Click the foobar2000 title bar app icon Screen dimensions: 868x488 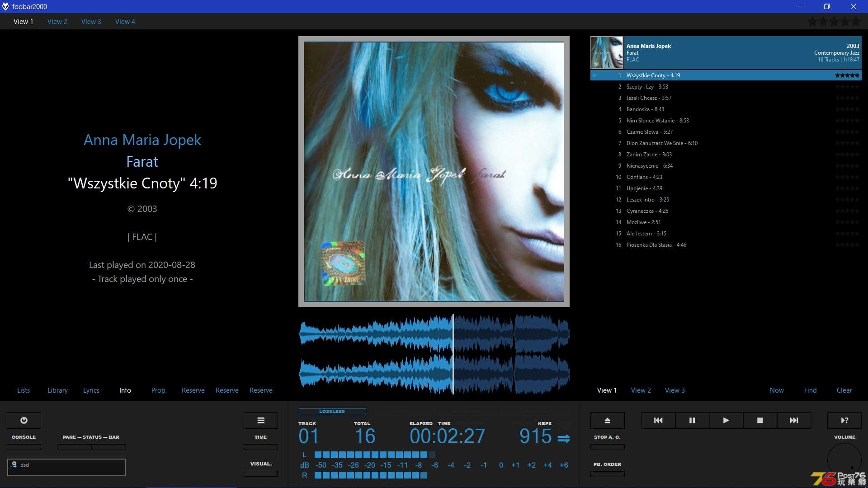point(5,6)
